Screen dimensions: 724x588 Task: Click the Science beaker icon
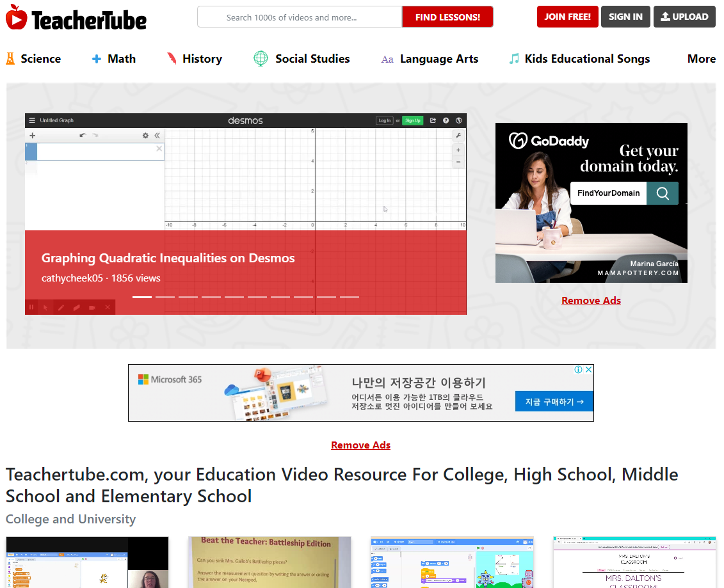click(x=10, y=59)
